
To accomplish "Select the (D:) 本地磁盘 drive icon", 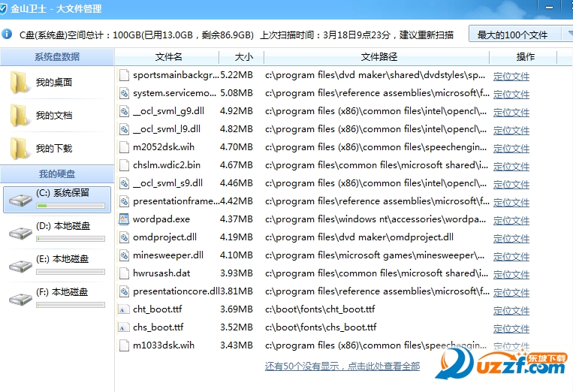I will [20, 233].
